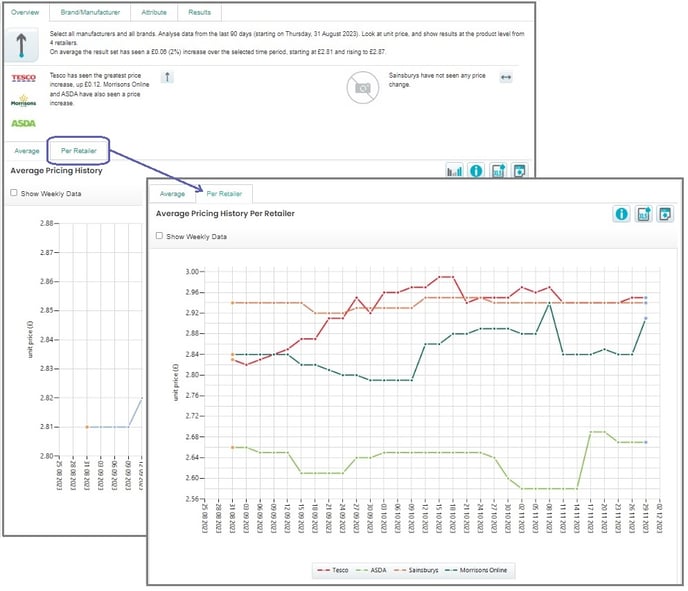Switch to the Brand/Manufacturer tab
688x591 pixels.
90,12
